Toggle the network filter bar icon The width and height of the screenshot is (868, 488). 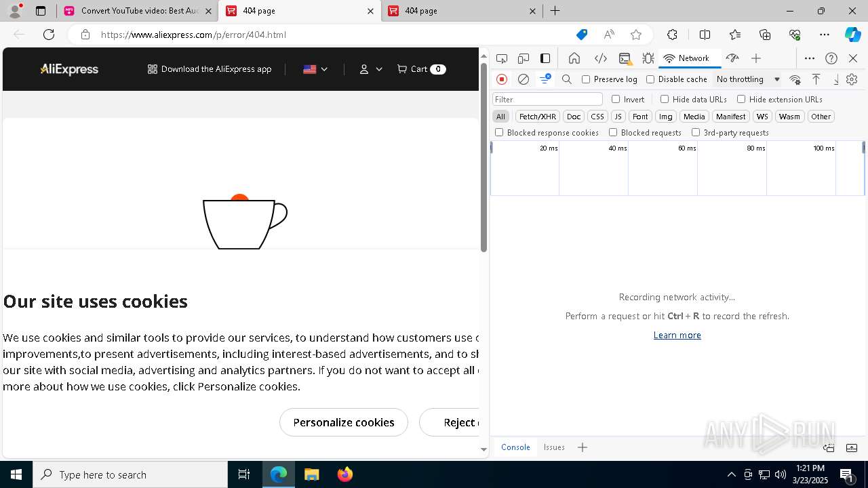(x=545, y=79)
